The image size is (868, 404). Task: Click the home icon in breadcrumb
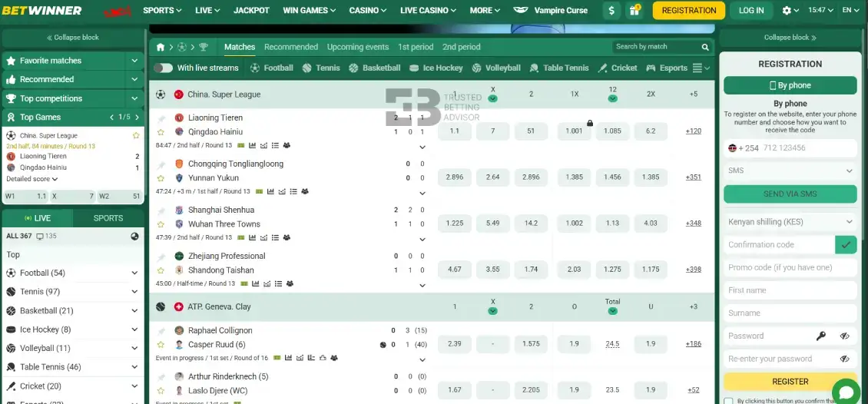tap(161, 47)
